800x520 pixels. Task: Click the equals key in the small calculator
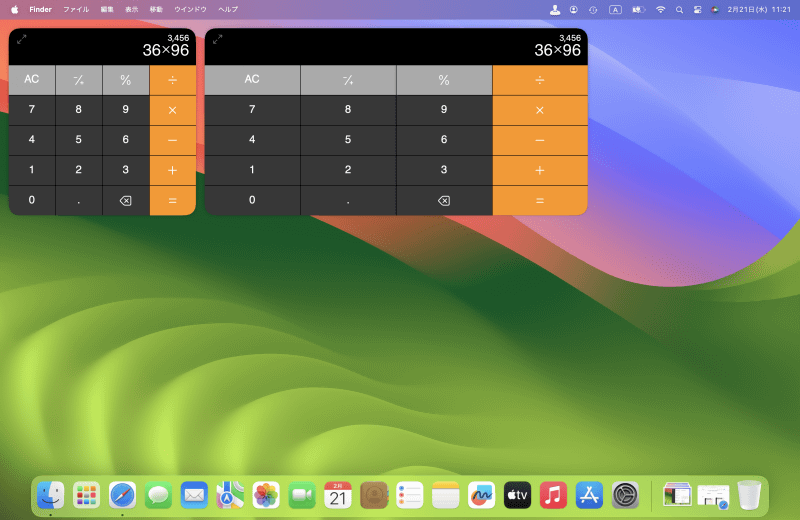pyautogui.click(x=172, y=201)
